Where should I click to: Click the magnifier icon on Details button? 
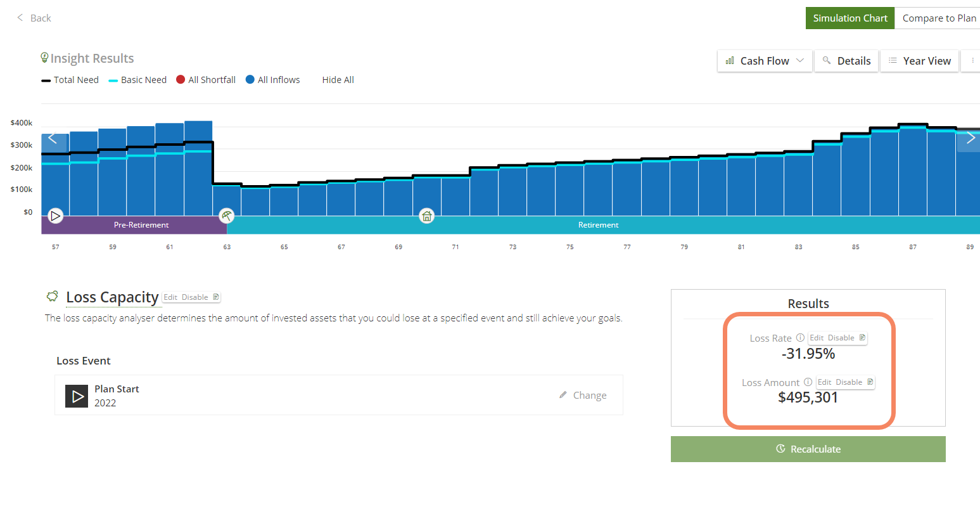pos(826,60)
